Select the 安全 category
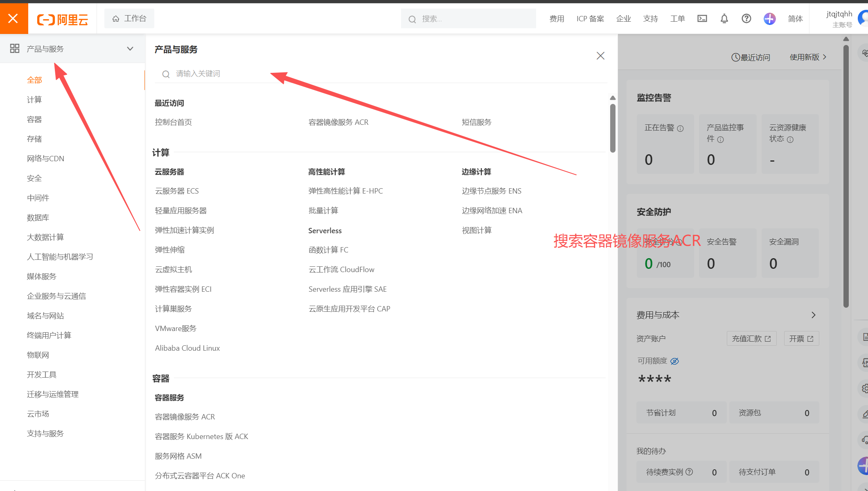 (34, 178)
